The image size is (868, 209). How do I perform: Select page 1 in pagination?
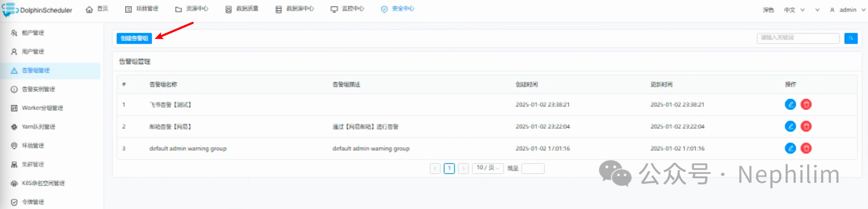coord(449,168)
